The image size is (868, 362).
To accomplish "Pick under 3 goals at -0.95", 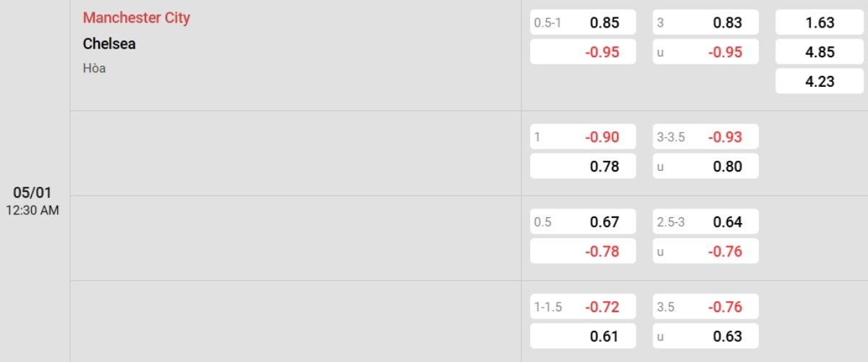I will point(706,52).
